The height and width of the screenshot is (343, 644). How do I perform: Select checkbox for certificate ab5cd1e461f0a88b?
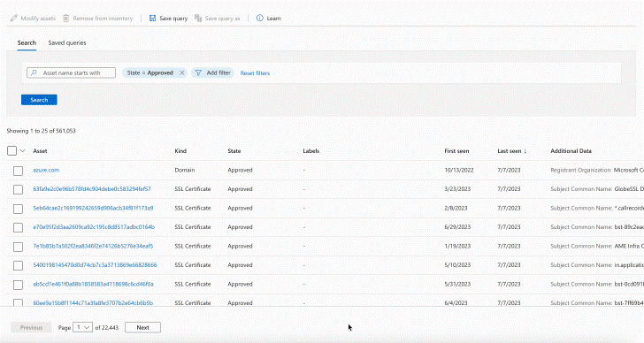(x=18, y=285)
